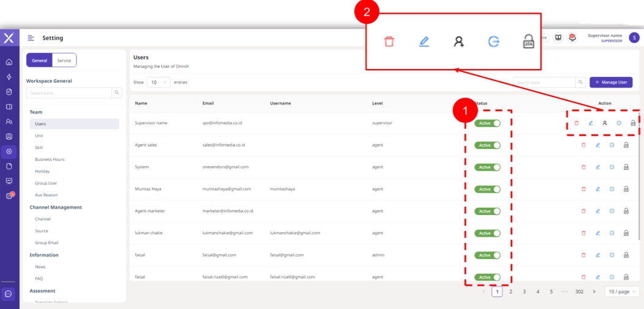This screenshot has width=644, height=309.
Task: Click the 2FA lock icon for Mumtaz Haya
Action: (x=626, y=189)
